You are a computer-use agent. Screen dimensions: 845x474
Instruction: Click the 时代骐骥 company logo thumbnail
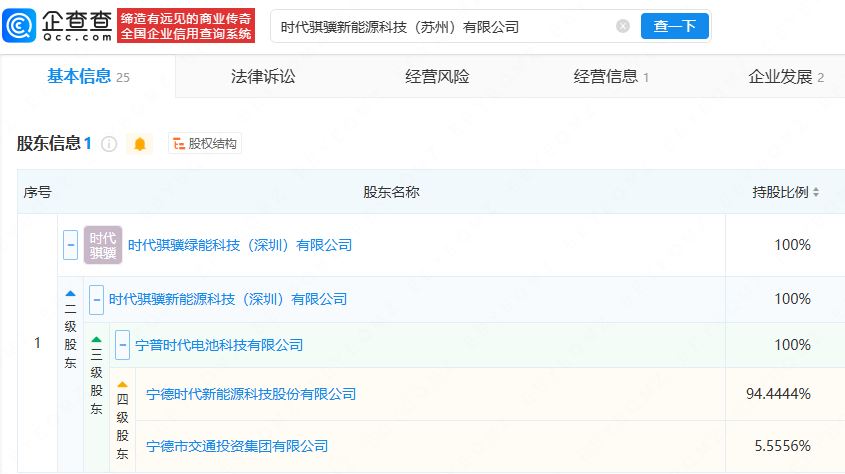click(x=103, y=245)
